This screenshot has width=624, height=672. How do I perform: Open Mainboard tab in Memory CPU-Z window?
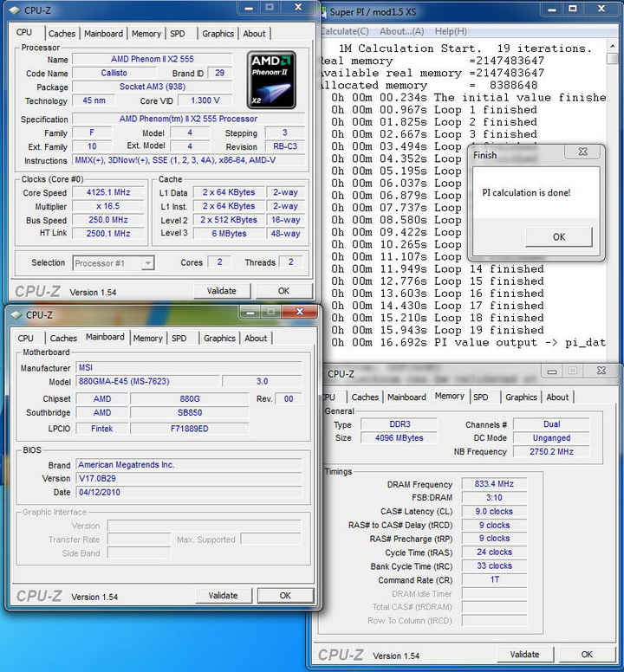[406, 397]
